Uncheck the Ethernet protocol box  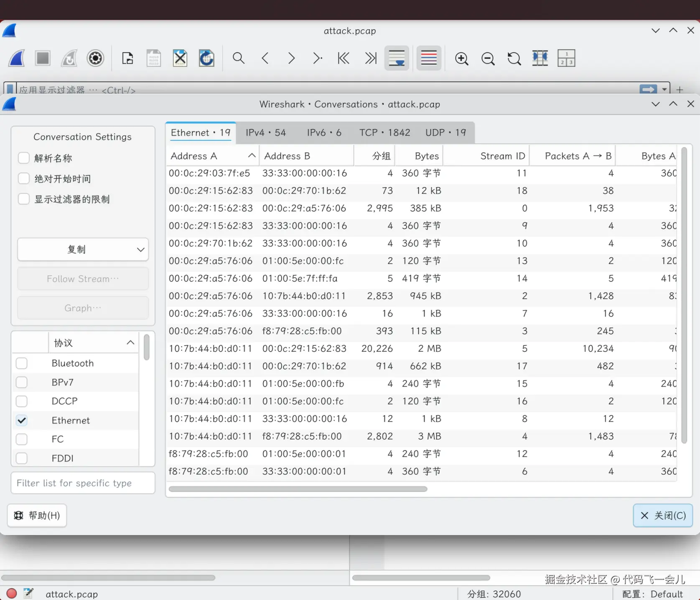[x=22, y=420]
